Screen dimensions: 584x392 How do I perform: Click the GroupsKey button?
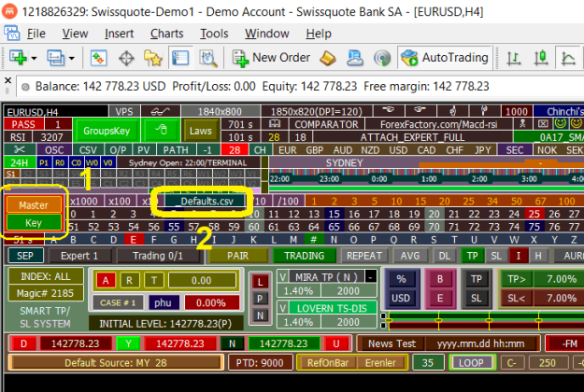(107, 131)
